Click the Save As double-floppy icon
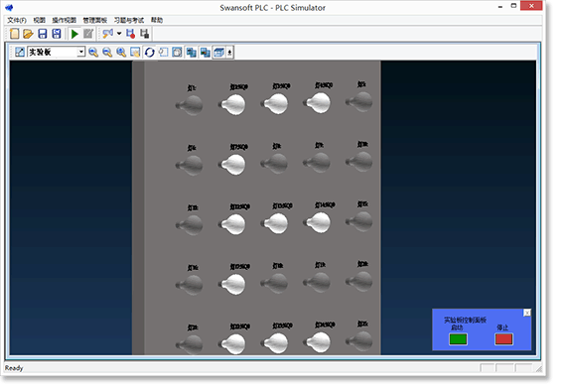Screen dimensions: 562x392 tap(57, 34)
